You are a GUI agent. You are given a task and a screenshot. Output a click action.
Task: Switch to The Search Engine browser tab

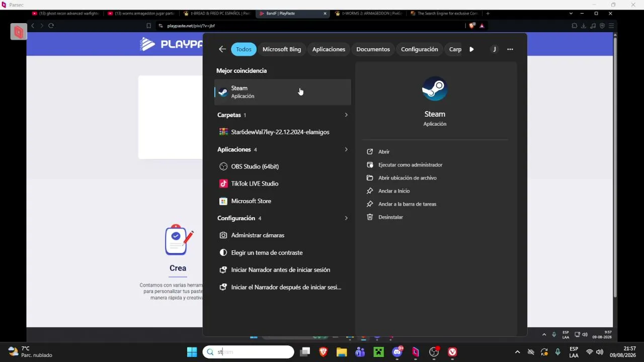pos(444,14)
